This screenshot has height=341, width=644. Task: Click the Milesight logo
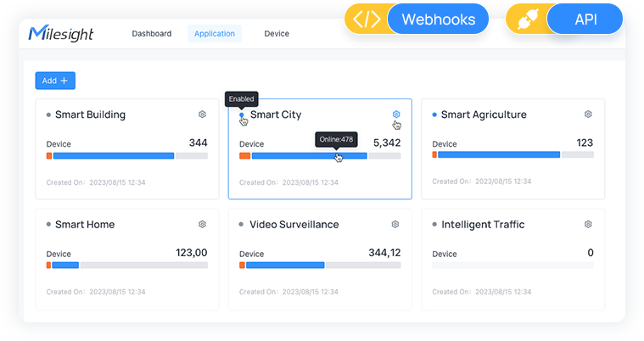60,34
